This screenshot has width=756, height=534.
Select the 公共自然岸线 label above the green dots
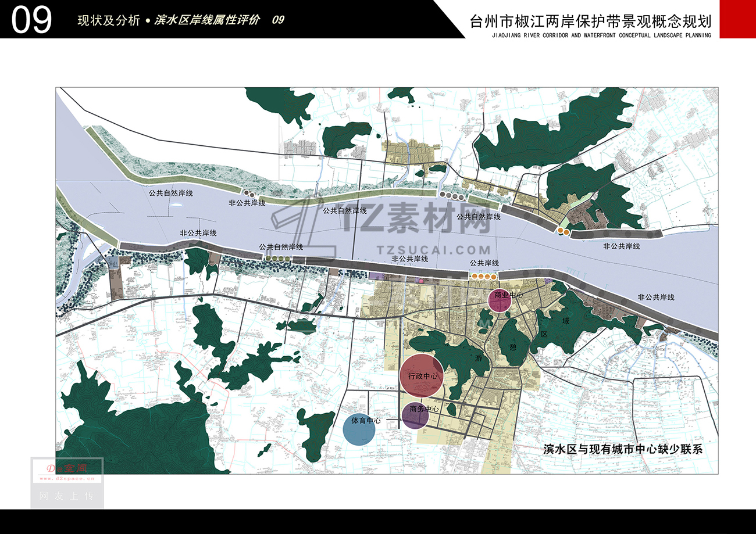click(281, 247)
